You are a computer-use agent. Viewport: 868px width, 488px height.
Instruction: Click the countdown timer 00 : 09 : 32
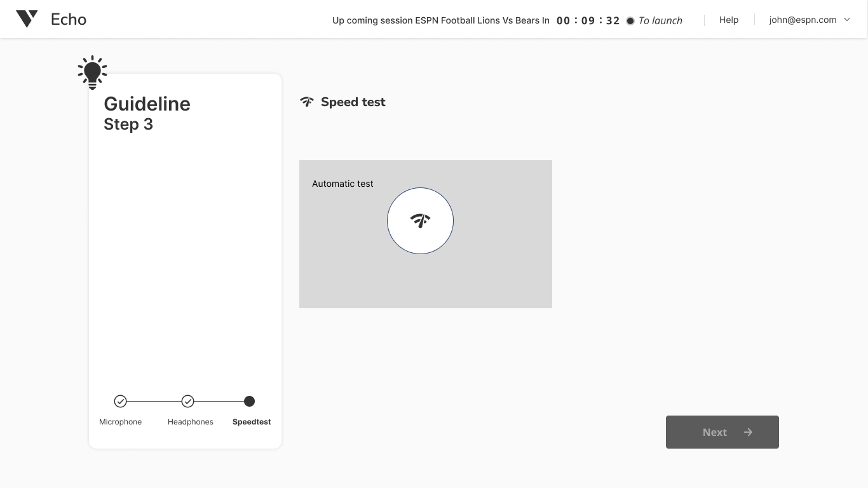point(588,20)
